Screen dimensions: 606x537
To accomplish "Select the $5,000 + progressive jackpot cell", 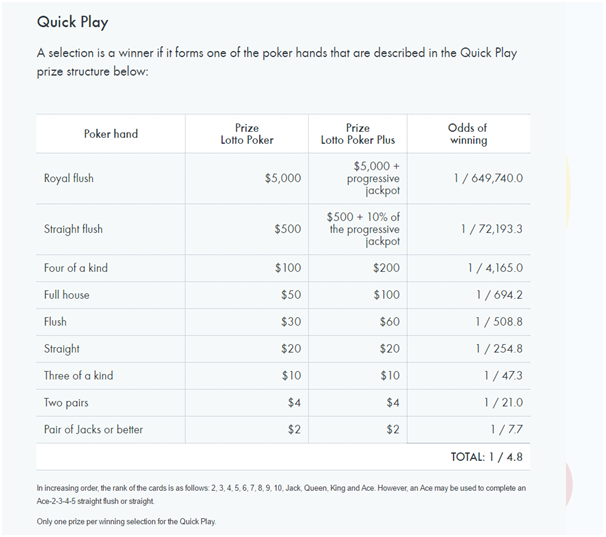I will (x=373, y=178).
